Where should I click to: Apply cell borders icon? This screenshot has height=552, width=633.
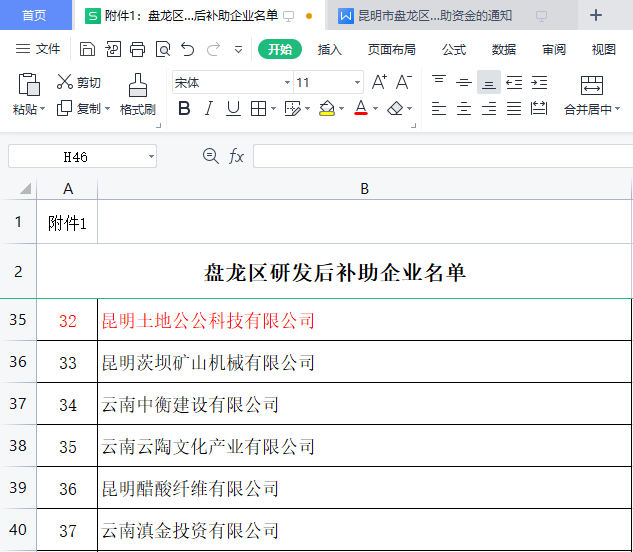click(258, 108)
